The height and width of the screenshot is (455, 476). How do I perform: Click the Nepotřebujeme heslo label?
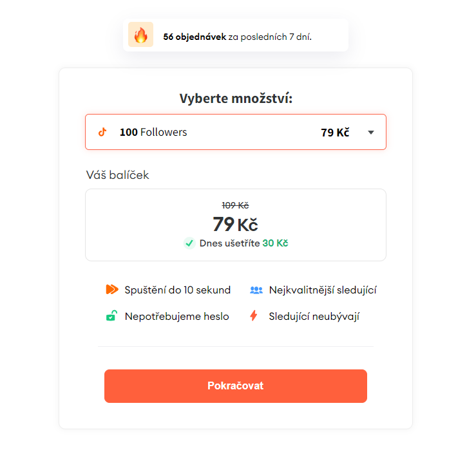(x=176, y=317)
